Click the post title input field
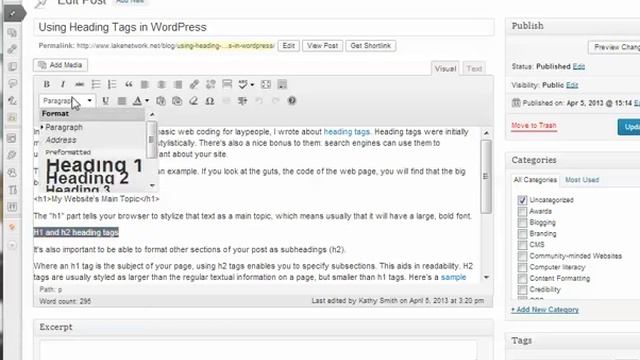The width and height of the screenshot is (640, 360). click(264, 27)
